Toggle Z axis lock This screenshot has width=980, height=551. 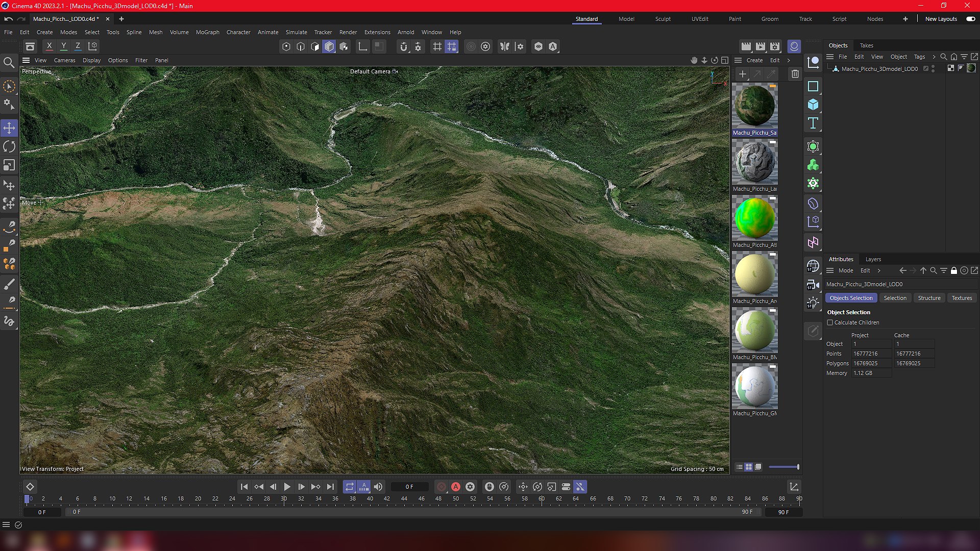[x=78, y=46]
